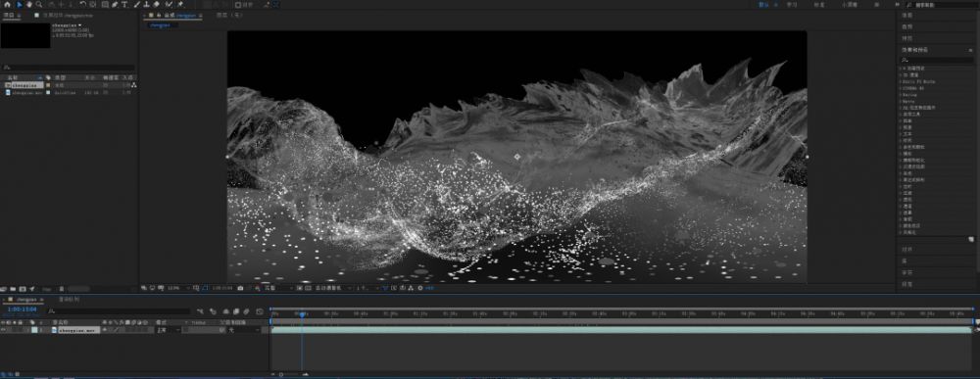Click the current-time playhead indicator in timeline

coord(302,314)
